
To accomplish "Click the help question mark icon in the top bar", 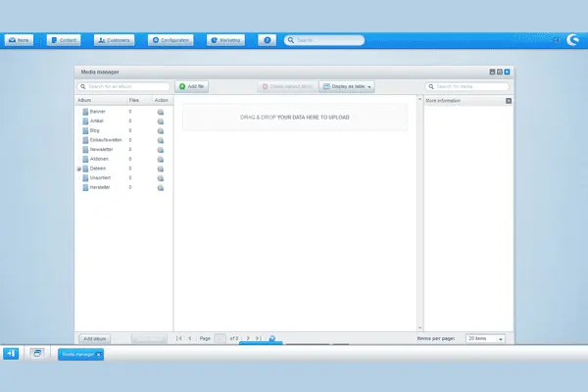I will [267, 40].
